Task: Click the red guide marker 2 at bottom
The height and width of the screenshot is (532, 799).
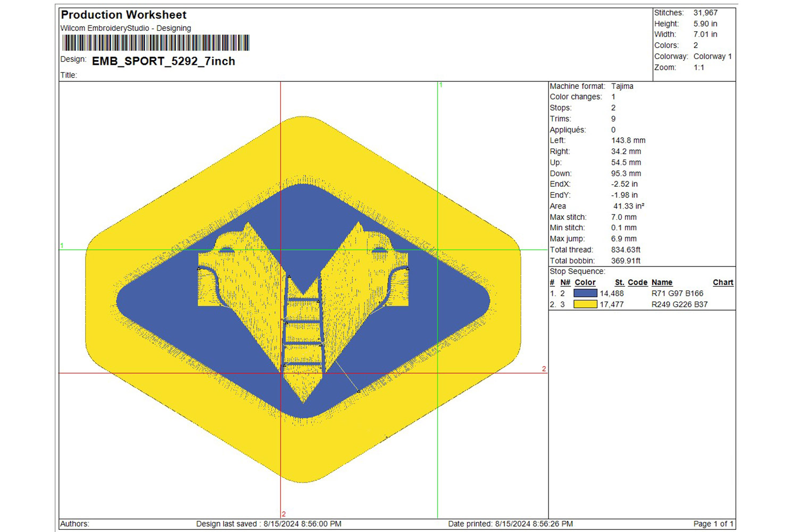Action: click(284, 514)
